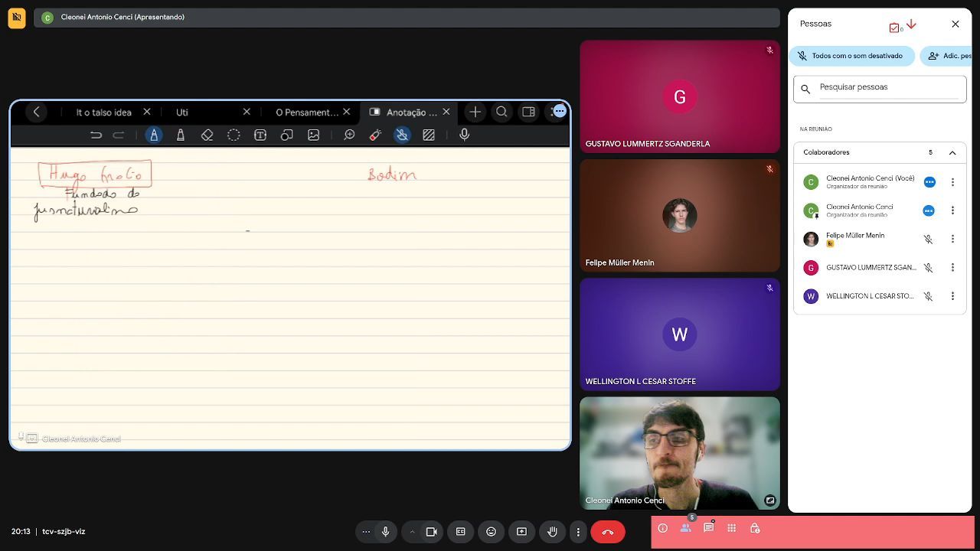Select the highlighter pen tool
The height and width of the screenshot is (551, 980).
[x=181, y=135]
